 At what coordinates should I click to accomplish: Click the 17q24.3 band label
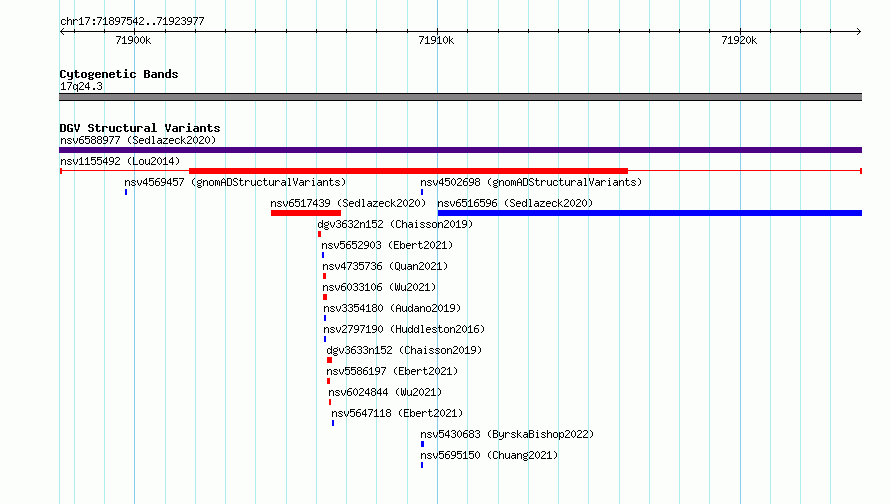pos(81,86)
